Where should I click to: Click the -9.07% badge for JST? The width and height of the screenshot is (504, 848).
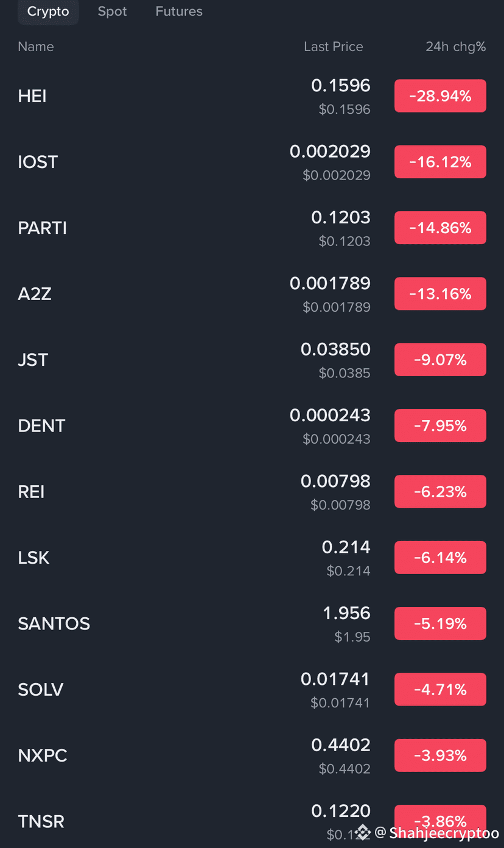click(440, 360)
